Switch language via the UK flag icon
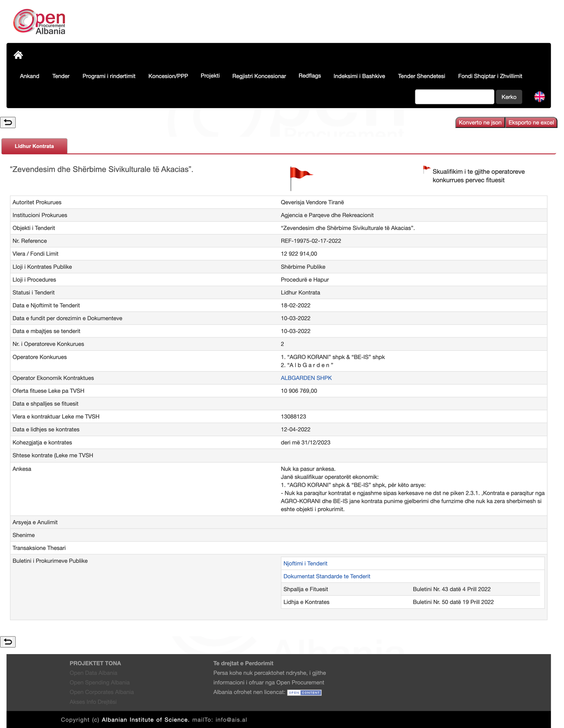 click(x=539, y=97)
